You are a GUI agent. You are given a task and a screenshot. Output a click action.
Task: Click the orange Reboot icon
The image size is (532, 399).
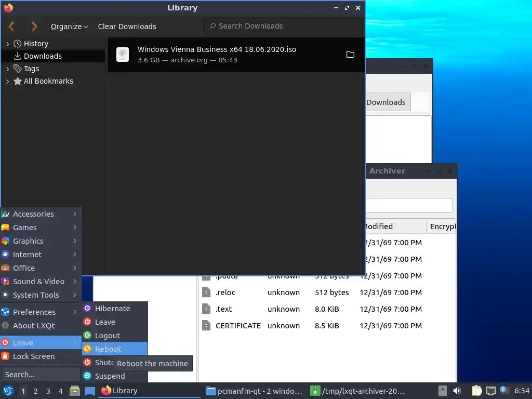tap(87, 349)
